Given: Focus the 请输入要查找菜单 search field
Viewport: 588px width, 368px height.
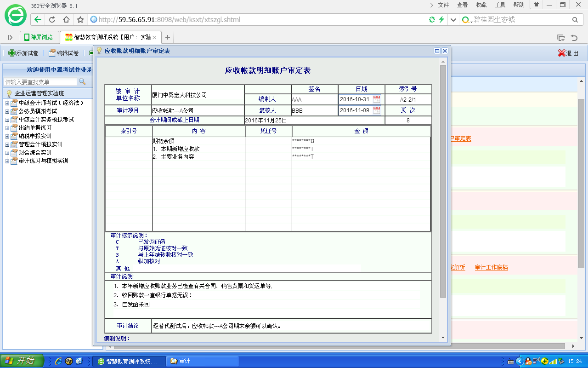Looking at the screenshot, I should pyautogui.click(x=40, y=82).
